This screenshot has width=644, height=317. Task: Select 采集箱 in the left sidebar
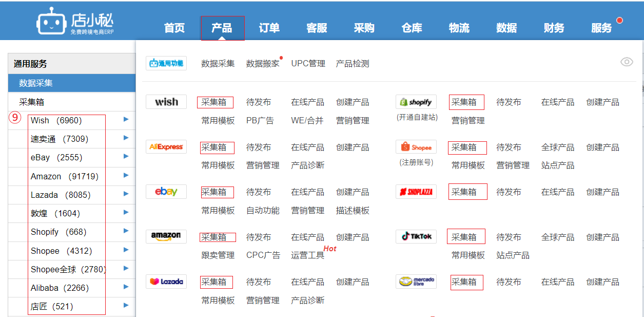point(72,102)
